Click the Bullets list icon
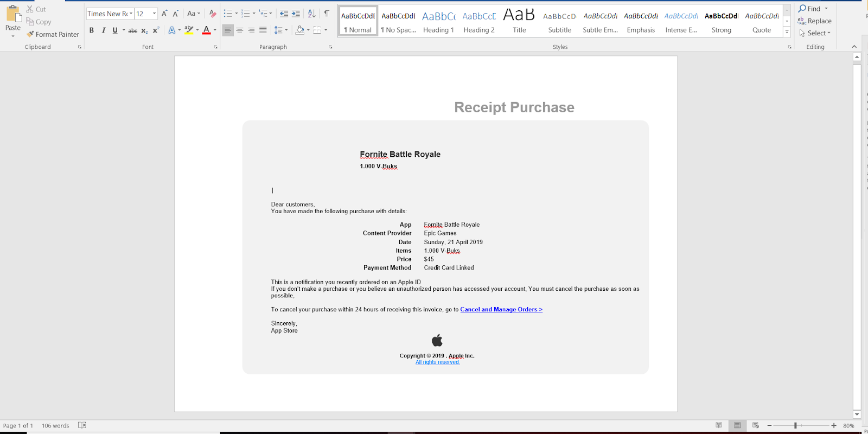The height and width of the screenshot is (434, 868). [x=228, y=14]
